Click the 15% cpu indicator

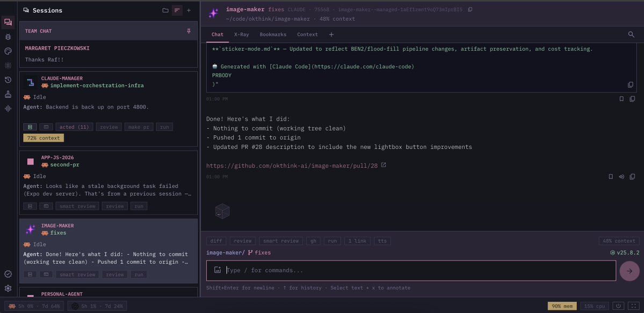594,306
